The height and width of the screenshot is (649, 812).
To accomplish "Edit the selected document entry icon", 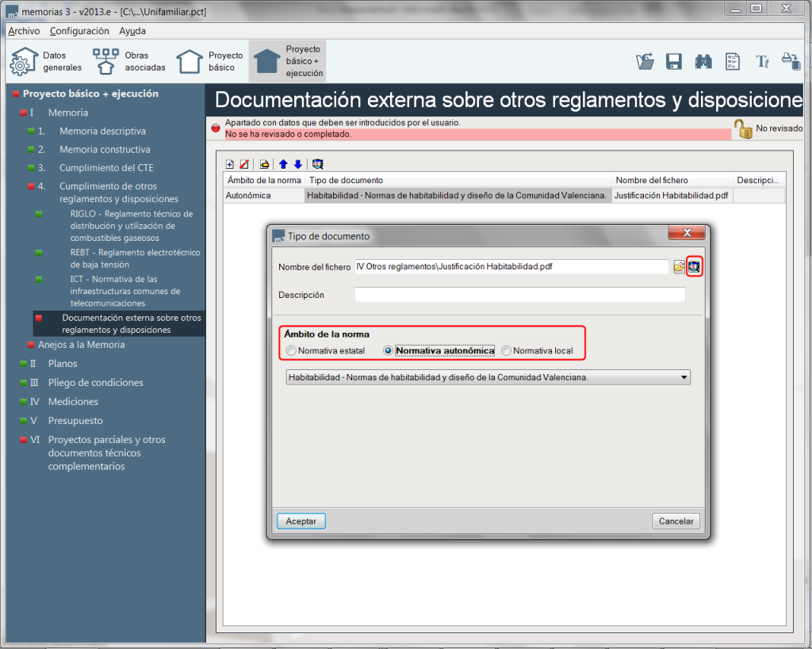I will click(x=265, y=164).
